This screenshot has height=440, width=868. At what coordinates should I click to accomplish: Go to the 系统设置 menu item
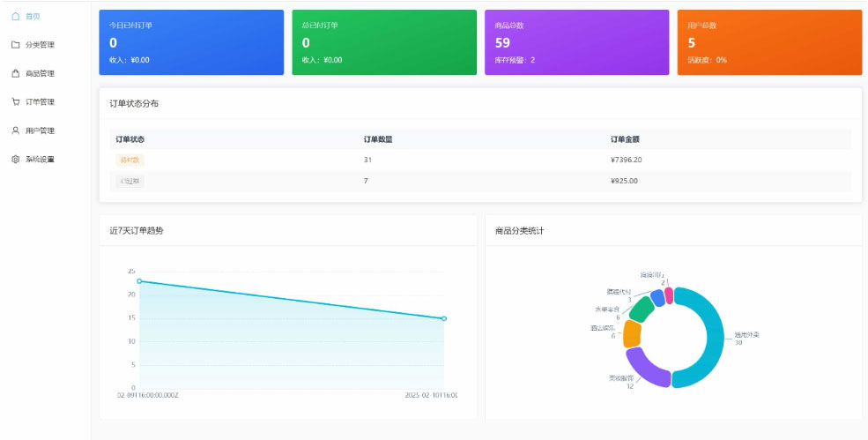40,159
